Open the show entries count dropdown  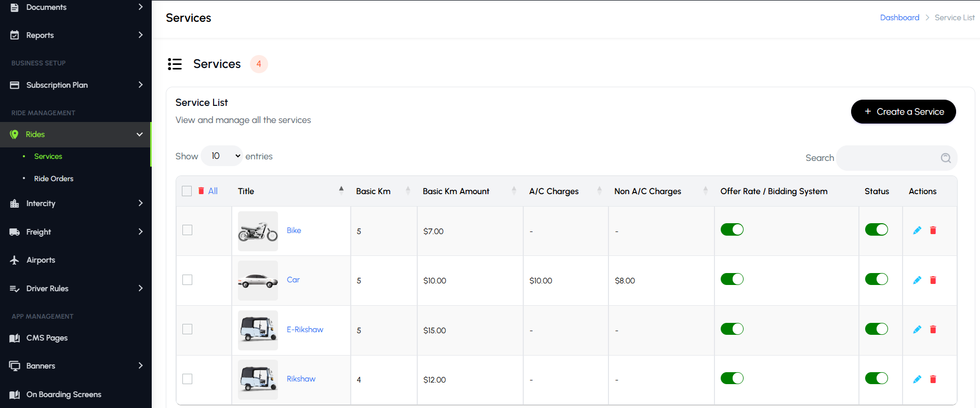[222, 156]
